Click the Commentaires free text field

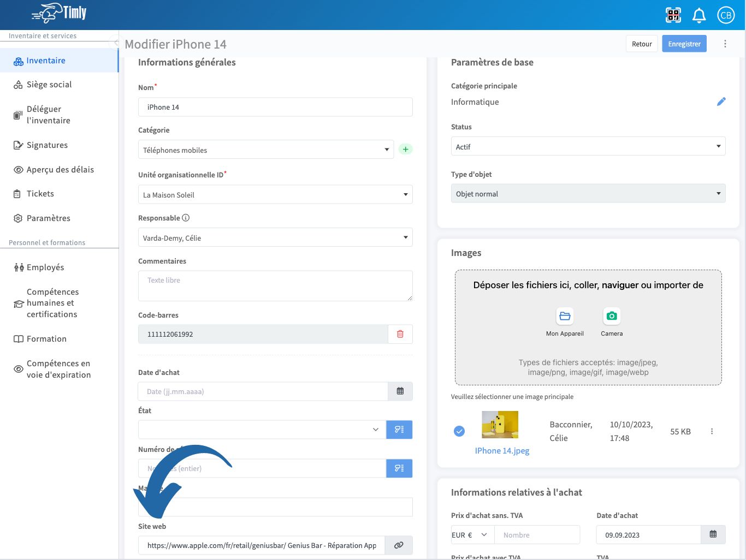click(x=275, y=285)
